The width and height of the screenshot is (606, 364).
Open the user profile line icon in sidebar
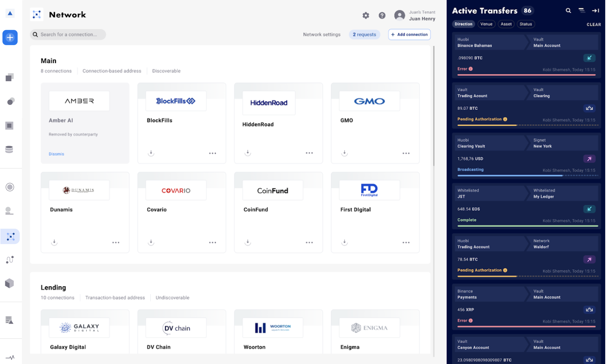9,211
